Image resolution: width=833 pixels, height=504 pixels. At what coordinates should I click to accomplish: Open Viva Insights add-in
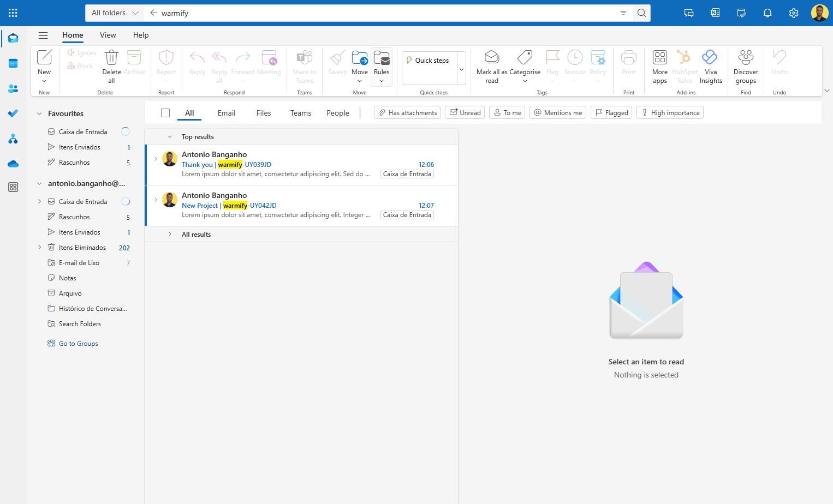click(x=711, y=67)
